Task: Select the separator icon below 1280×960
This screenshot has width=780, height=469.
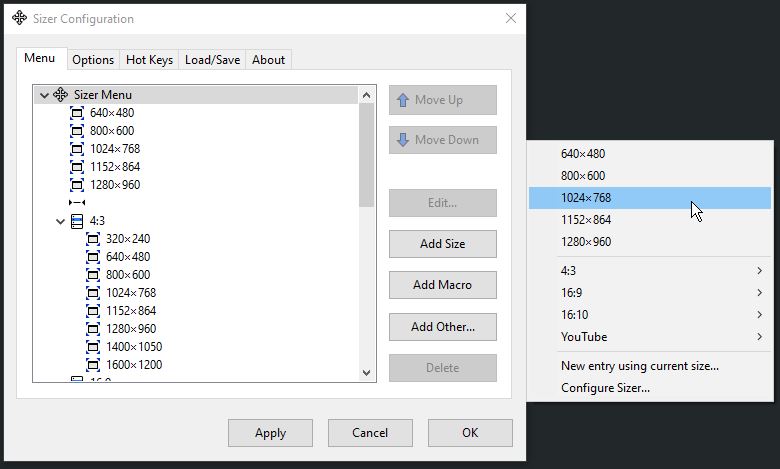Action: pos(77,203)
